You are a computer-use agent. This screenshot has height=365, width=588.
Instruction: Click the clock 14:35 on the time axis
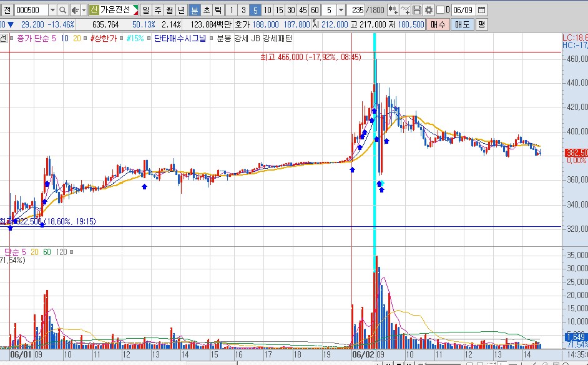click(577, 354)
